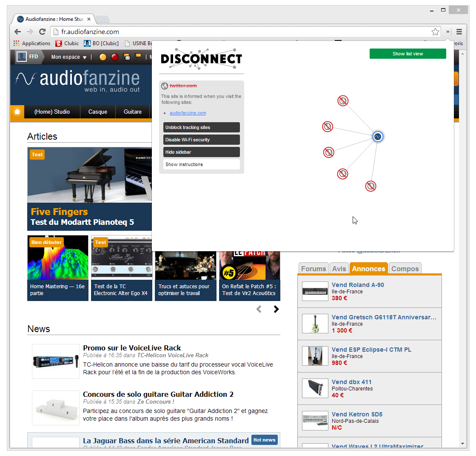Click the carousel next arrow
The image size is (476, 456).
[276, 309]
